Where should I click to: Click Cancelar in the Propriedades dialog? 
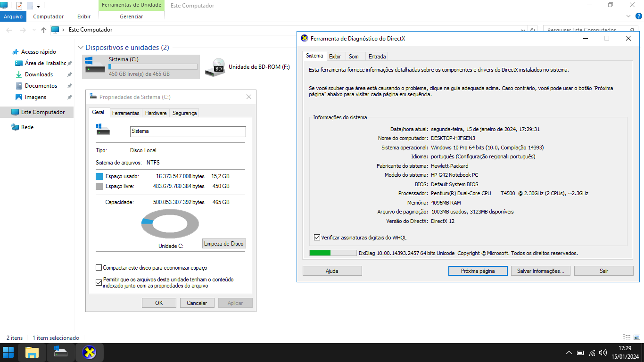click(197, 303)
